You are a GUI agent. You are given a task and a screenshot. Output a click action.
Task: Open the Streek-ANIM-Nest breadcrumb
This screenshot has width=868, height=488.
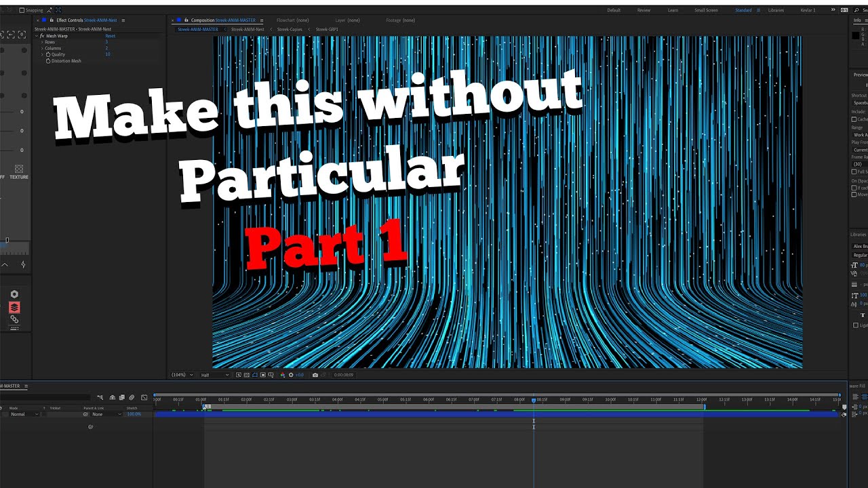tap(248, 29)
